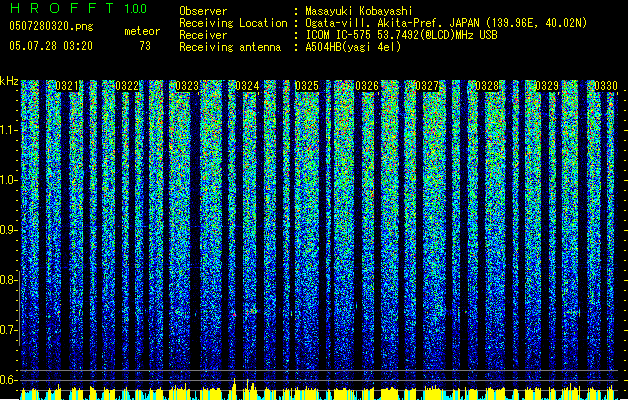
Task: Click the meteor count value 73
Action: coord(145,46)
